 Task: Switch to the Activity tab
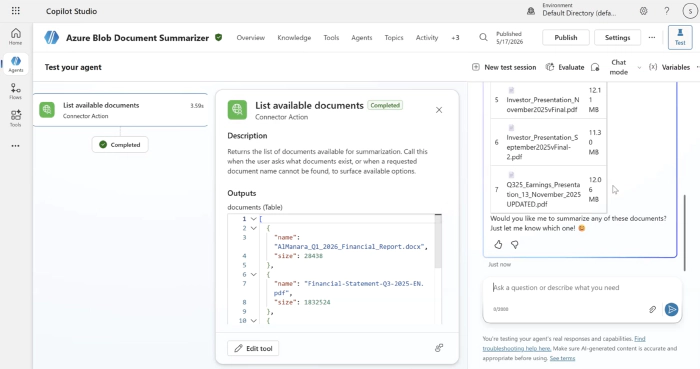(x=427, y=38)
